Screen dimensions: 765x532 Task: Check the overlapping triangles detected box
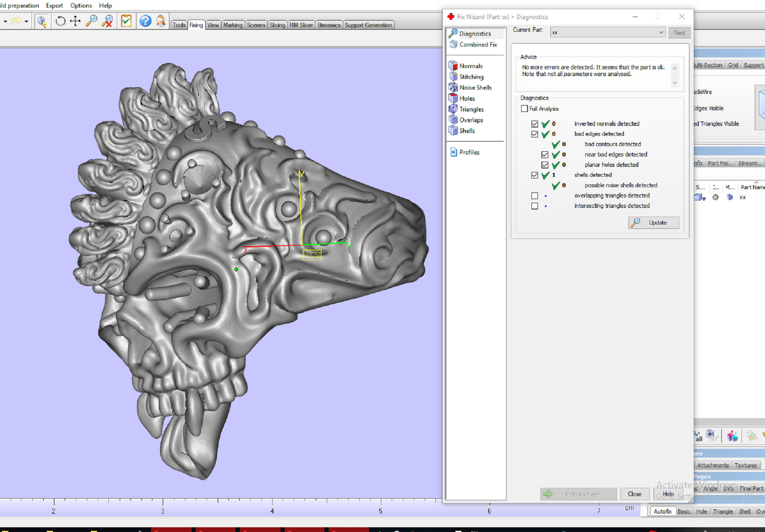point(535,195)
